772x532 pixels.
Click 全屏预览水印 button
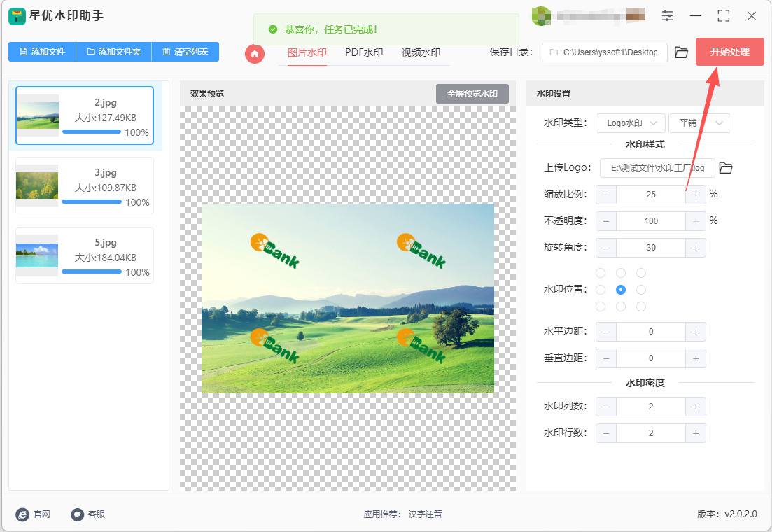tap(472, 94)
